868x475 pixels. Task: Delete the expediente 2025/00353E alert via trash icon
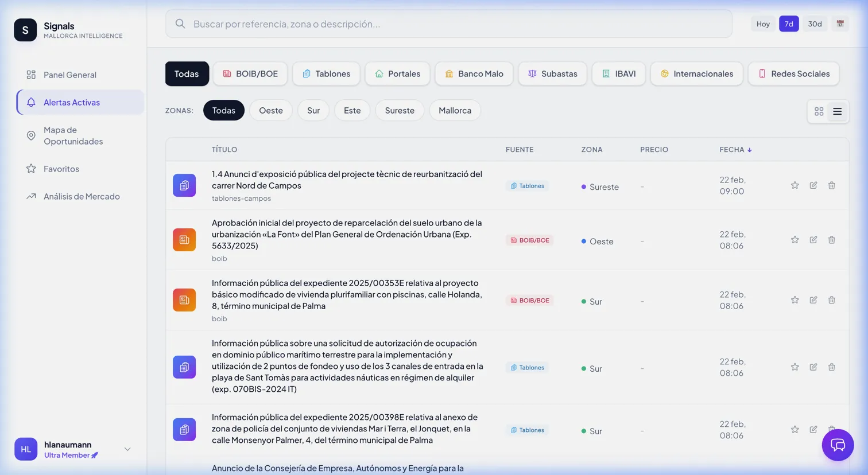pyautogui.click(x=831, y=299)
